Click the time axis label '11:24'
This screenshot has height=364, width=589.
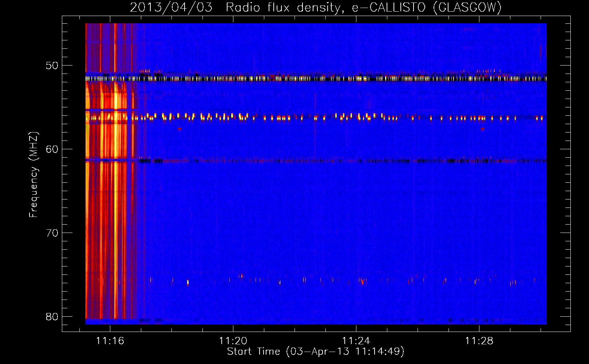(356, 341)
